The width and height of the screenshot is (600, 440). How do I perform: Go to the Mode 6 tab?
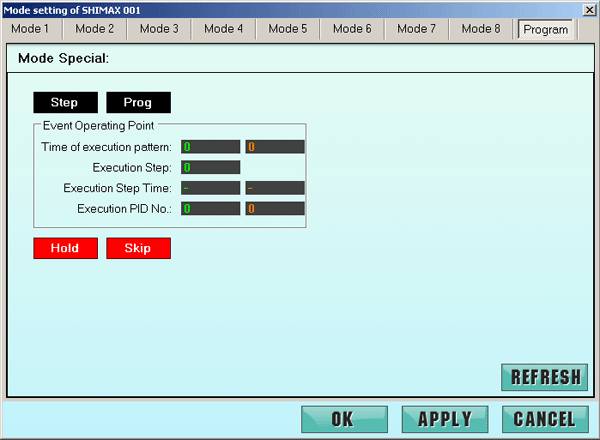click(352, 29)
